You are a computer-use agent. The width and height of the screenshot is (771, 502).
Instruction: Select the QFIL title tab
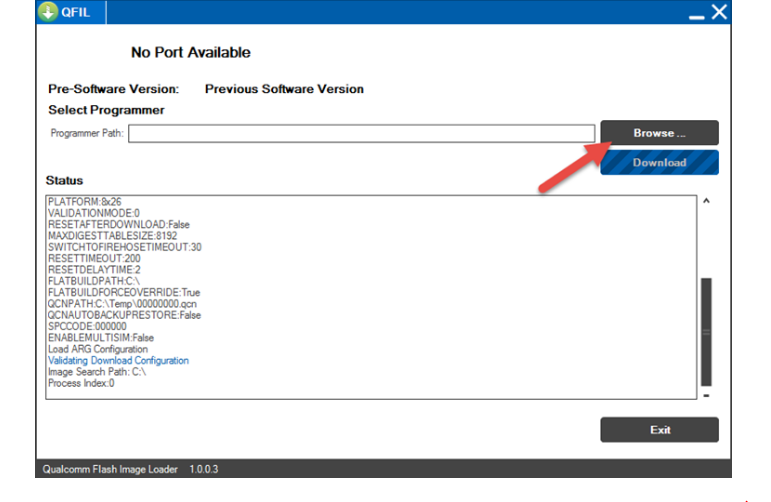point(71,12)
